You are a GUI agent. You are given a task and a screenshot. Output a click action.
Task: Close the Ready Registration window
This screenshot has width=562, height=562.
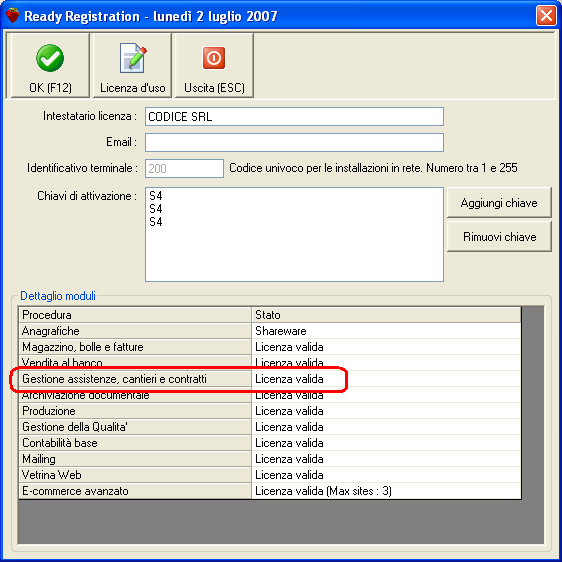tap(546, 16)
